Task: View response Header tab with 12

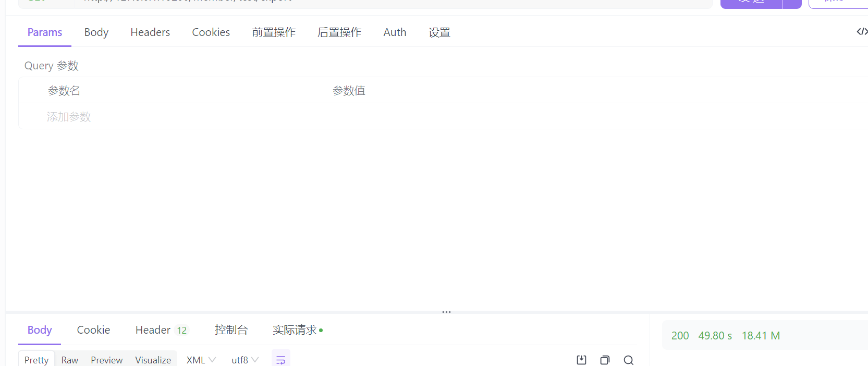Action: (161, 330)
